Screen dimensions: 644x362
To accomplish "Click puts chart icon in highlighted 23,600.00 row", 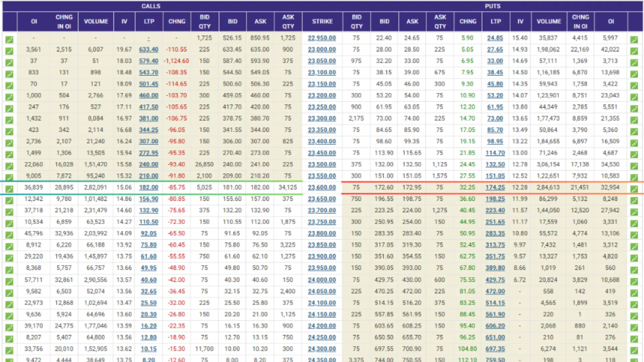I will (x=634, y=189).
